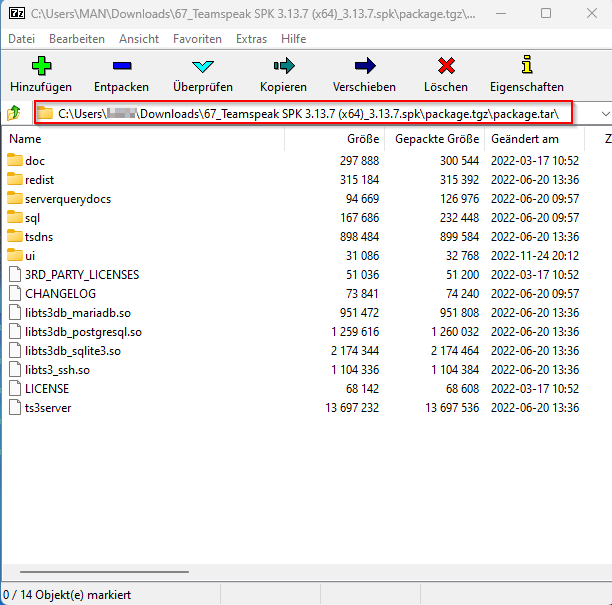
Task: Open the Datei menu
Action: coord(21,38)
